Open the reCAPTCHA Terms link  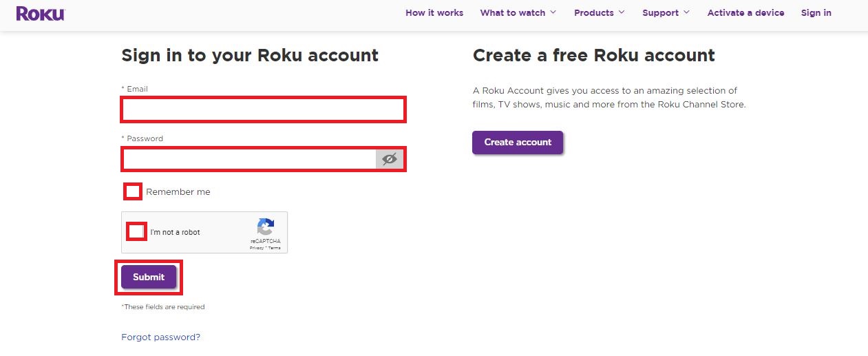[274, 248]
